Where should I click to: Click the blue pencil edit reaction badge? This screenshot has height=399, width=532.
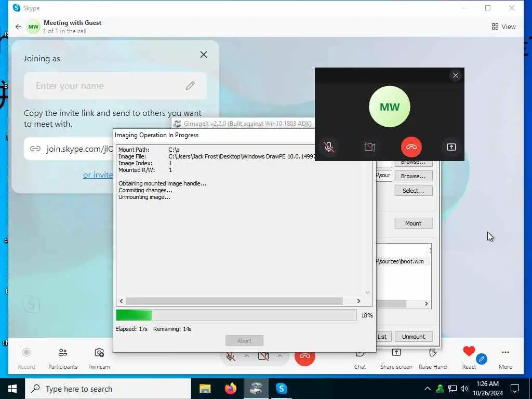click(x=482, y=359)
